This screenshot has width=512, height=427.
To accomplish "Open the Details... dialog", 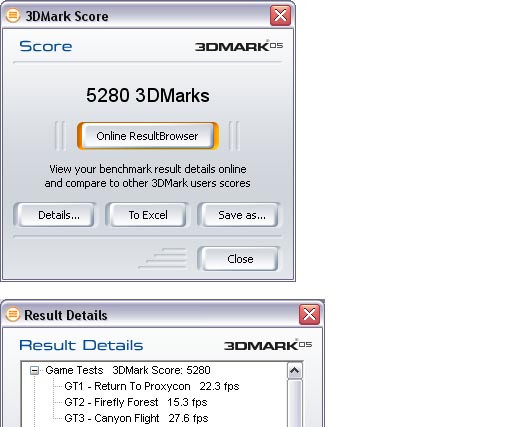I will (55, 215).
